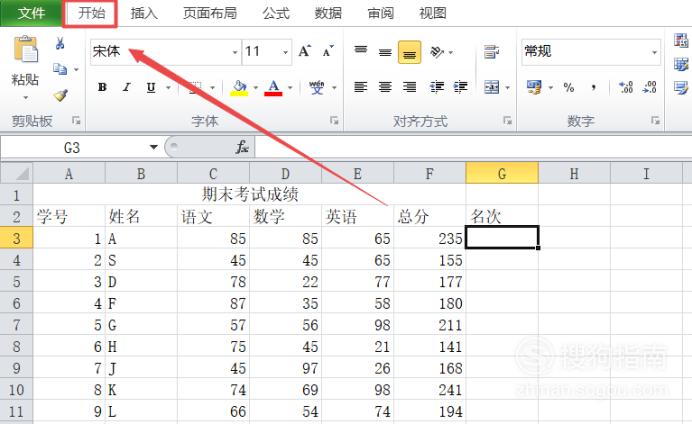Select top vertical alignment
The width and height of the screenshot is (692, 424).
pyautogui.click(x=361, y=52)
